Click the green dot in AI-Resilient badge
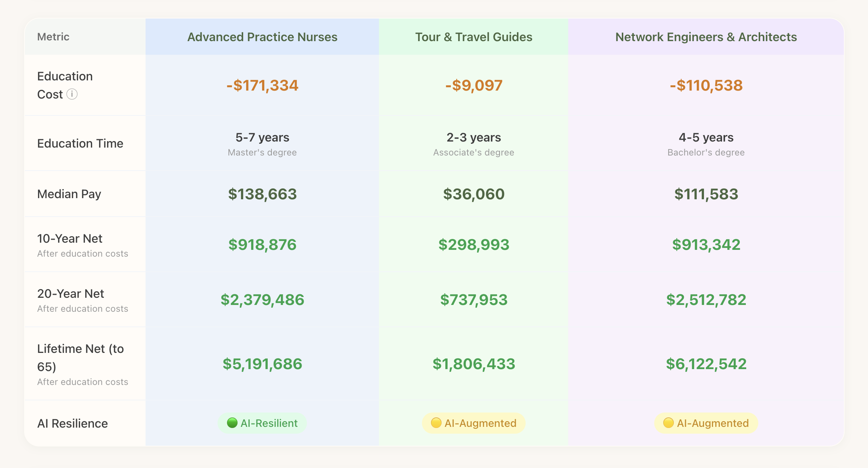This screenshot has width=868, height=468. pos(232,423)
